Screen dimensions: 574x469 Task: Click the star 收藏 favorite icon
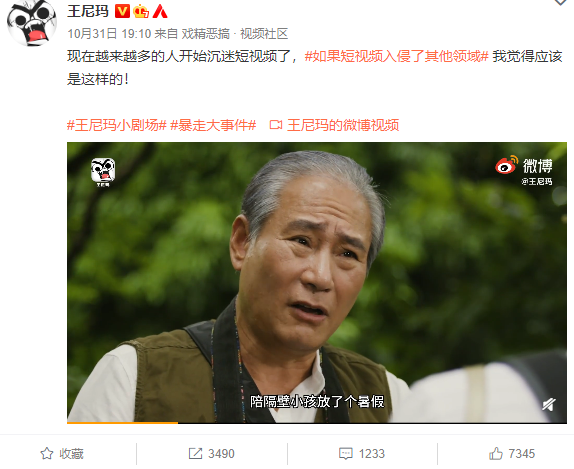pos(46,454)
